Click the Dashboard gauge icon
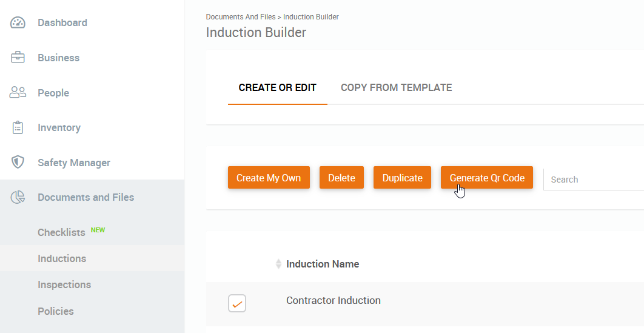The width and height of the screenshot is (644, 333). [18, 23]
